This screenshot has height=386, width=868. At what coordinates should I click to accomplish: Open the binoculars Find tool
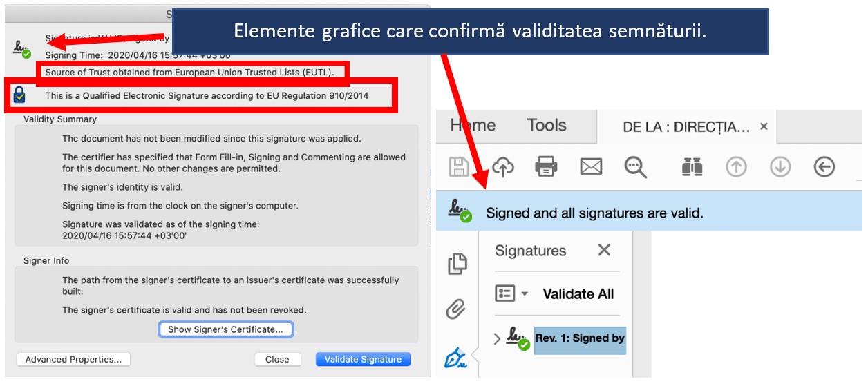[x=692, y=167]
